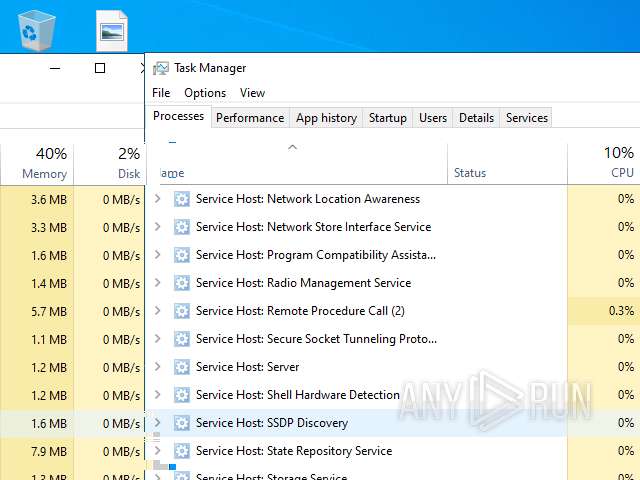This screenshot has width=640, height=480.
Task: Open the image file on desktop
Action: (x=111, y=31)
